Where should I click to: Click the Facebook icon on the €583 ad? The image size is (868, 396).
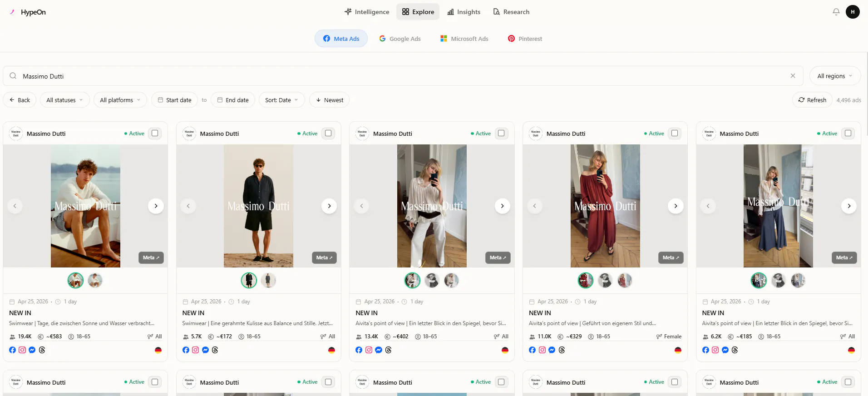[x=12, y=350]
